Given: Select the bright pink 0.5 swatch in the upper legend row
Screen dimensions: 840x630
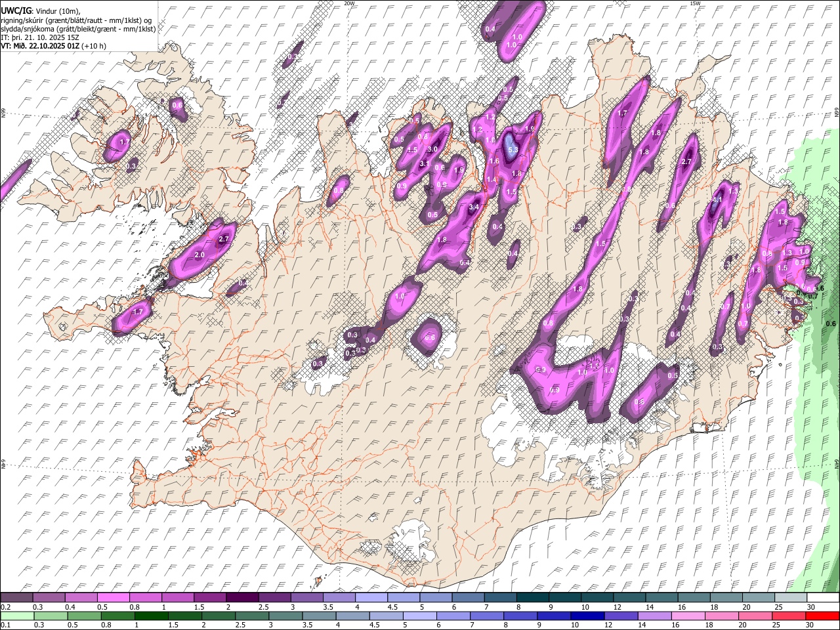Looking at the screenshot, I should tap(114, 598).
